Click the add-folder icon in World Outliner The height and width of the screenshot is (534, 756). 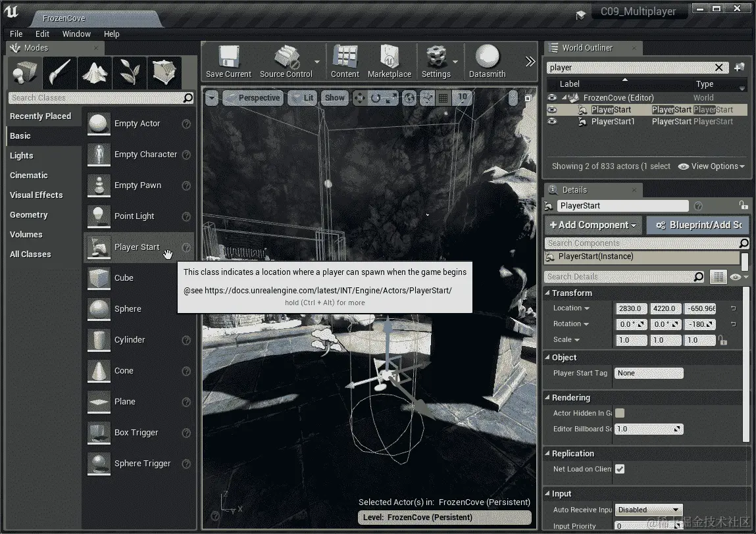(x=739, y=68)
